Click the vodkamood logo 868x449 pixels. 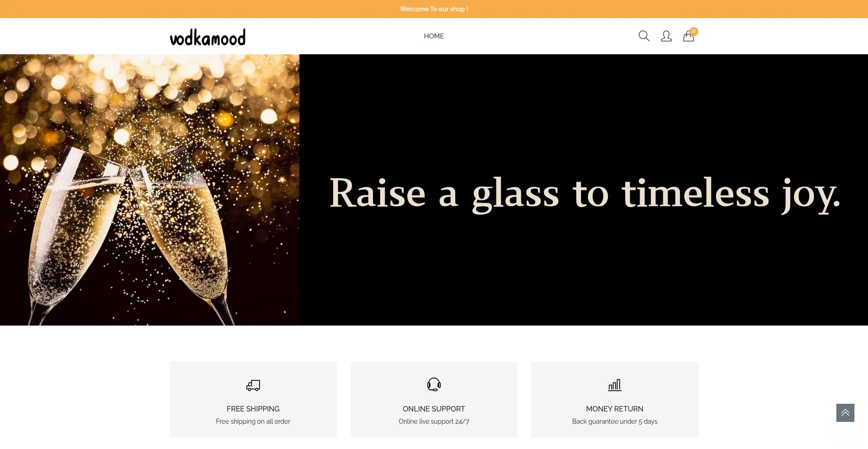208,38
